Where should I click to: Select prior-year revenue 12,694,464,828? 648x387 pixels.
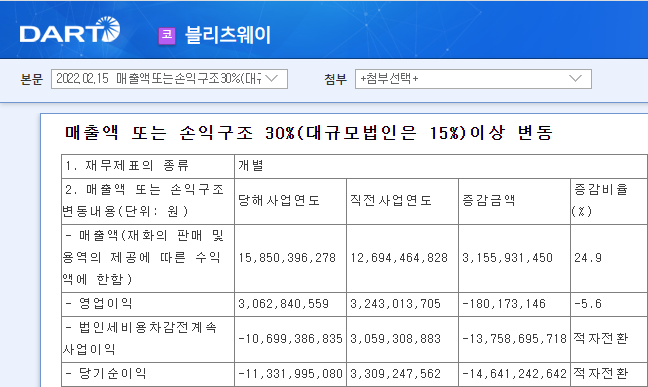coord(399,258)
